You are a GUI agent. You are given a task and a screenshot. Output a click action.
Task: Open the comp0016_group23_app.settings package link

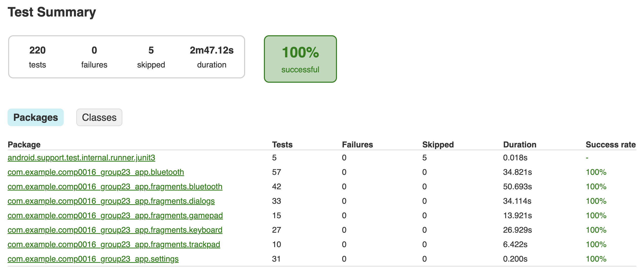click(x=93, y=259)
